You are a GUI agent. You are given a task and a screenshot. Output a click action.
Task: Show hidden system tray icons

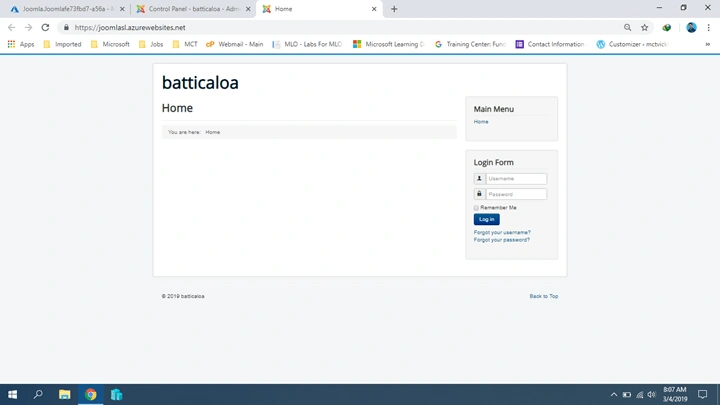click(613, 394)
